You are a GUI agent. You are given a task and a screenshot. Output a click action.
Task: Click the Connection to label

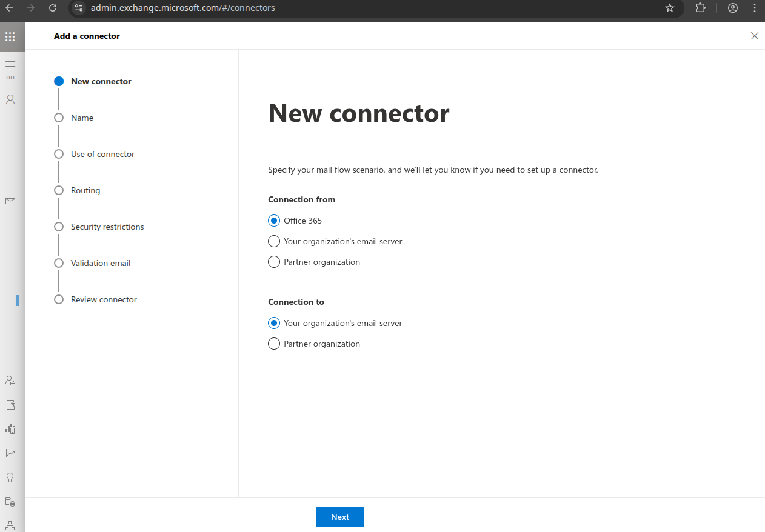tap(296, 302)
